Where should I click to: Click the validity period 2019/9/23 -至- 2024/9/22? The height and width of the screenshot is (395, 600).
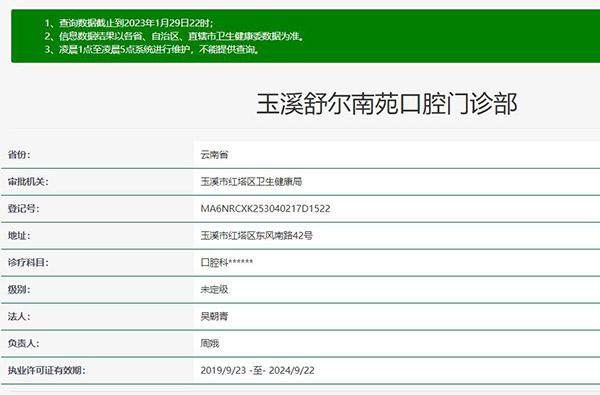pyautogui.click(x=258, y=371)
